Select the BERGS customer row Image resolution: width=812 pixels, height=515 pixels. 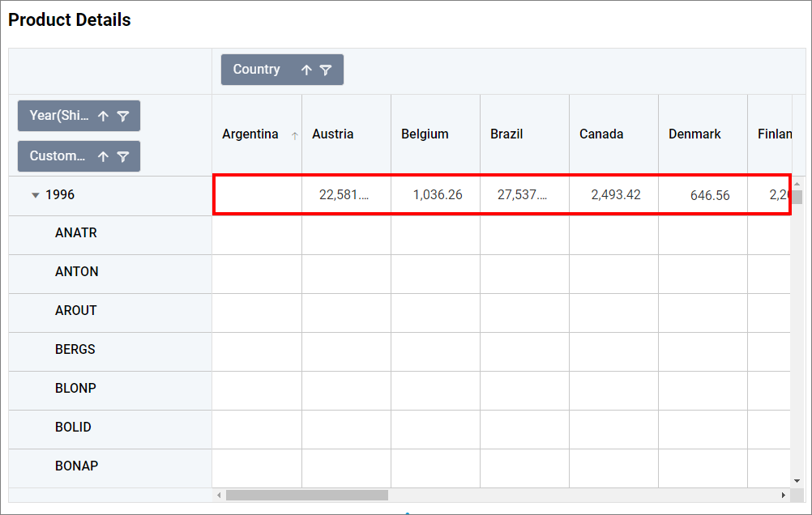pyautogui.click(x=75, y=350)
